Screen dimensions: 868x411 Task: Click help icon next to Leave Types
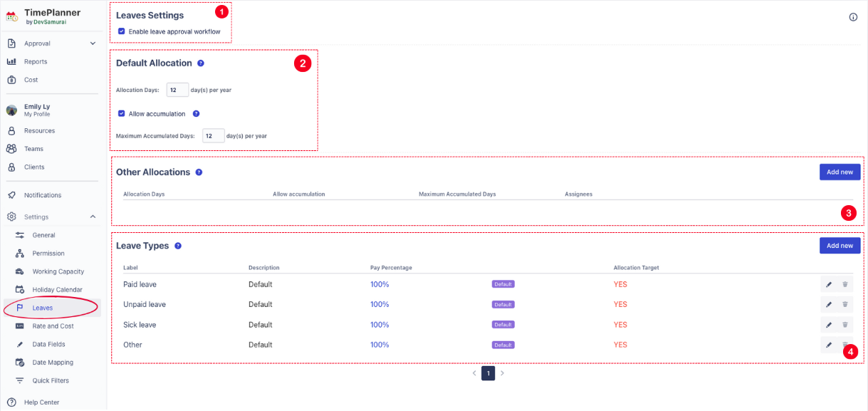tap(178, 246)
